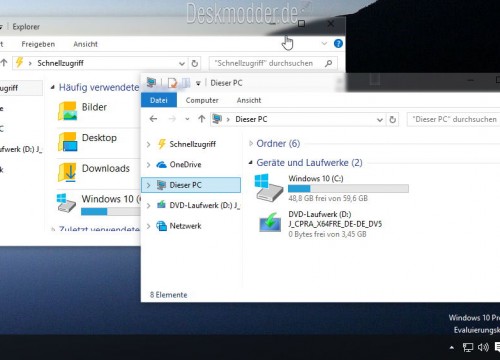Maximize the Explorer window

301,23
